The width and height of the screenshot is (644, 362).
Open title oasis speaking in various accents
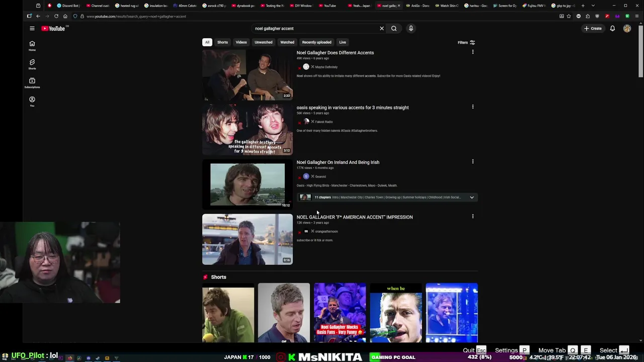352,108
